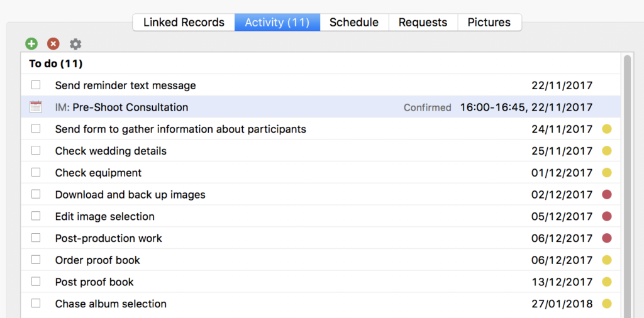Image resolution: width=644 pixels, height=318 pixels.
Task: Open the gear settings icon
Action: 75,44
